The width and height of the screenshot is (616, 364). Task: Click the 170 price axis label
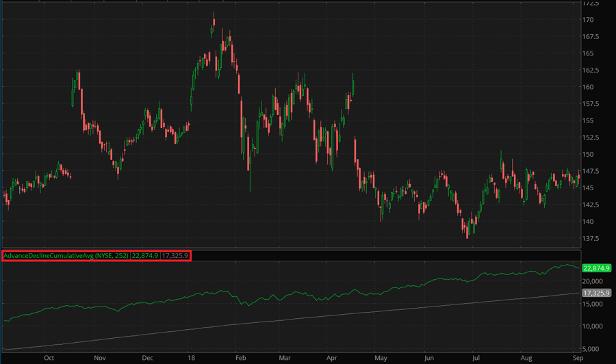point(588,20)
